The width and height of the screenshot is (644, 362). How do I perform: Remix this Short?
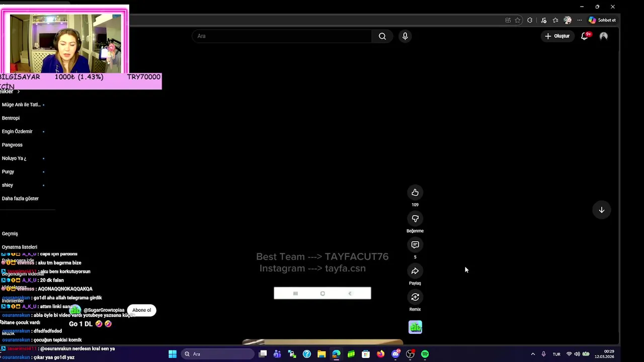(415, 297)
